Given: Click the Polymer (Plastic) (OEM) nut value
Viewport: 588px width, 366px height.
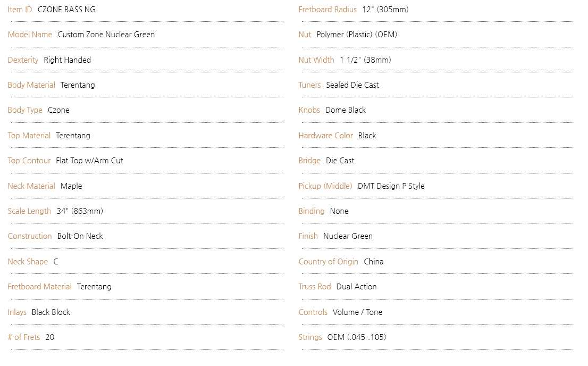Looking at the screenshot, I should [x=357, y=35].
